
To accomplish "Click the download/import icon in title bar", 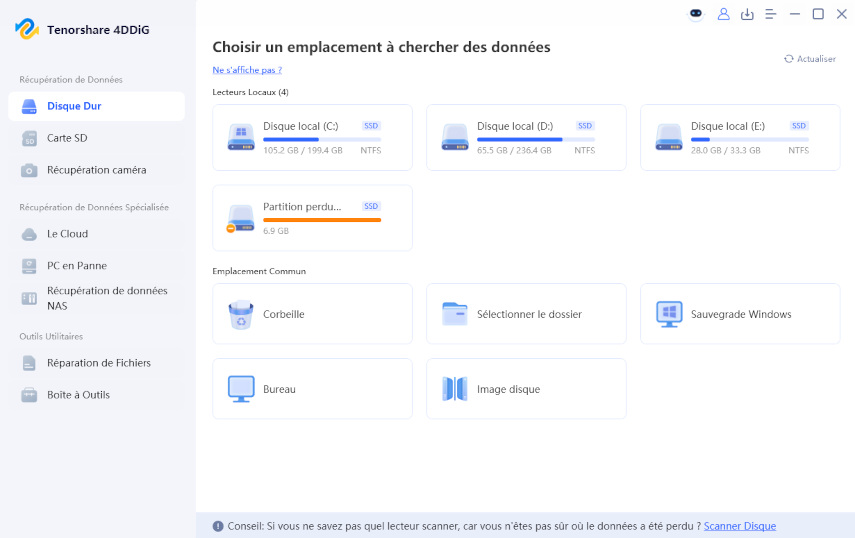I will coord(747,14).
